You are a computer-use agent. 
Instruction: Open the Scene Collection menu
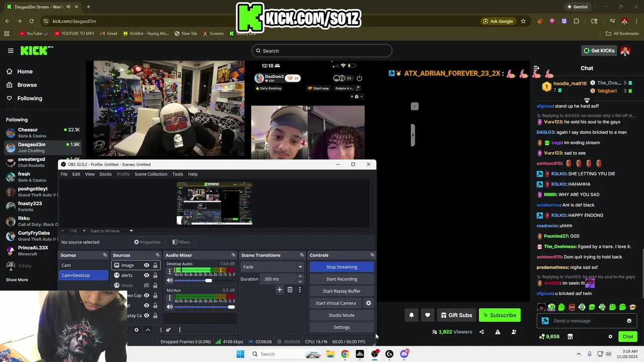coord(151,174)
